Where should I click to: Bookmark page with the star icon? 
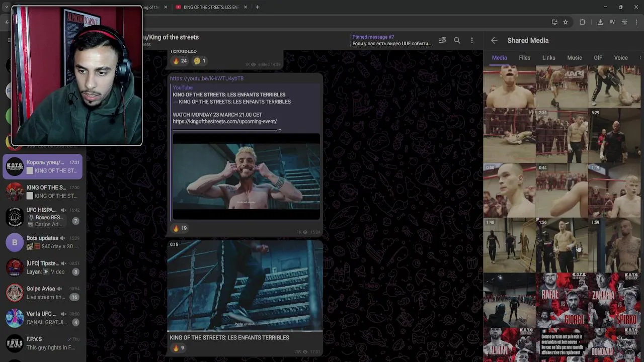[x=566, y=22]
